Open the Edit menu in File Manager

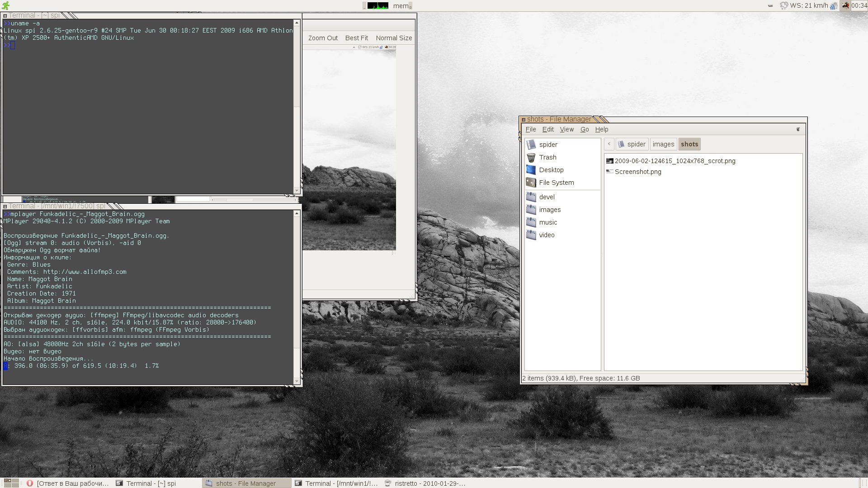pyautogui.click(x=548, y=129)
